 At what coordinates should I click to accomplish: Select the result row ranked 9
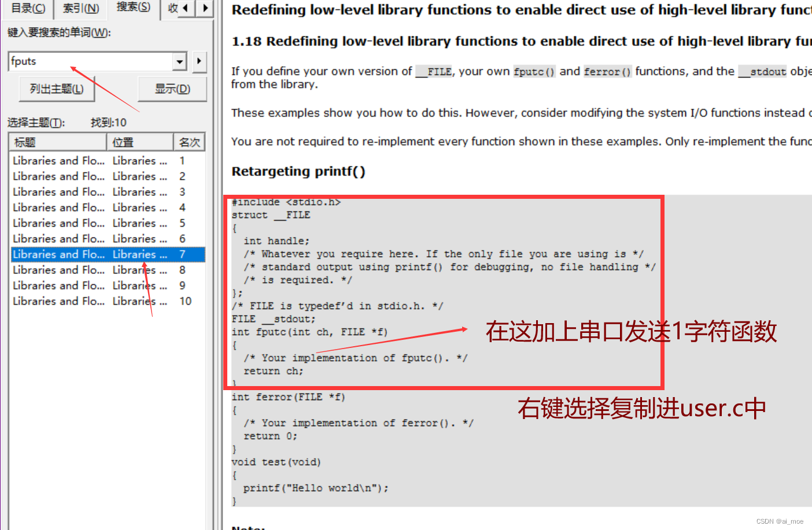click(x=108, y=286)
